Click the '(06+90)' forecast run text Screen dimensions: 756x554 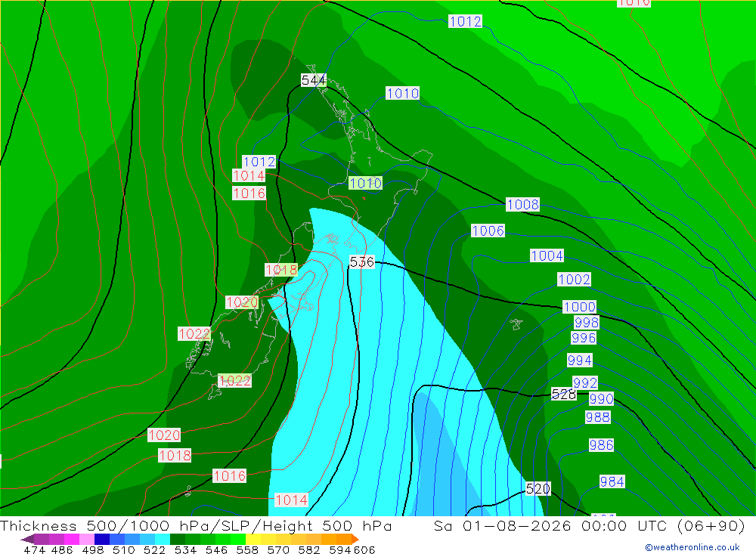(711, 526)
